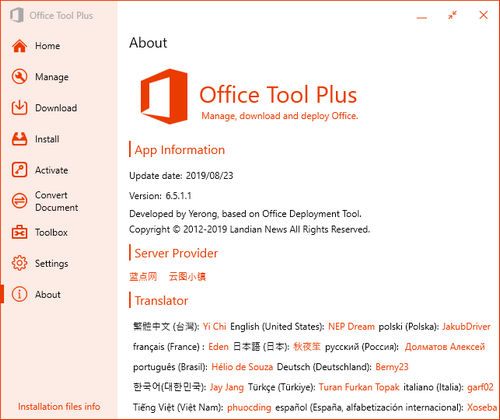Visit the 蓝点网 server provider link
The image size is (500, 420).
[x=143, y=276]
